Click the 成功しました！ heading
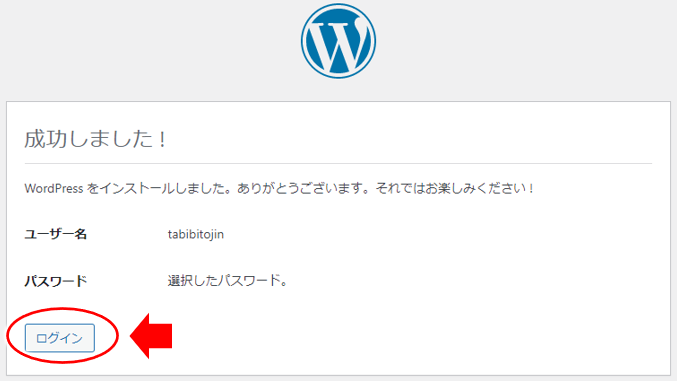The width and height of the screenshot is (677, 381). (95, 139)
